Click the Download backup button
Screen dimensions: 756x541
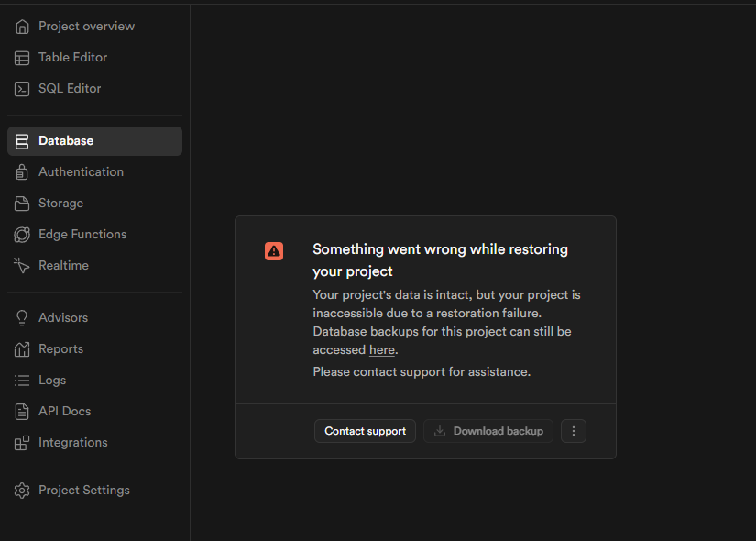click(x=488, y=431)
